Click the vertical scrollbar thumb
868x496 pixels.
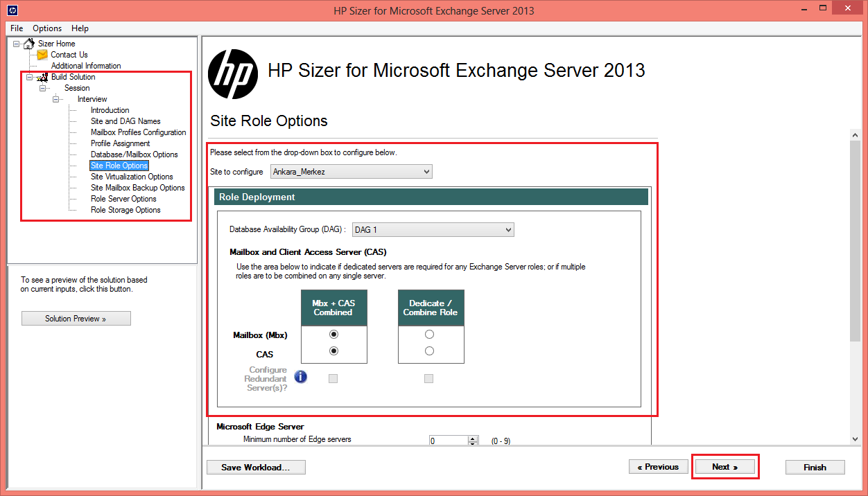855,241
